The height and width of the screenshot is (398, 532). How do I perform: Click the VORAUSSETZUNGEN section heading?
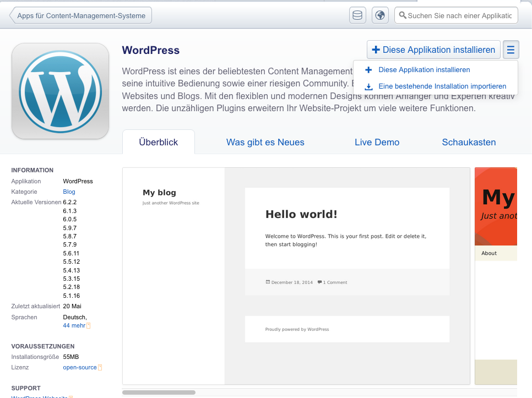click(x=43, y=346)
